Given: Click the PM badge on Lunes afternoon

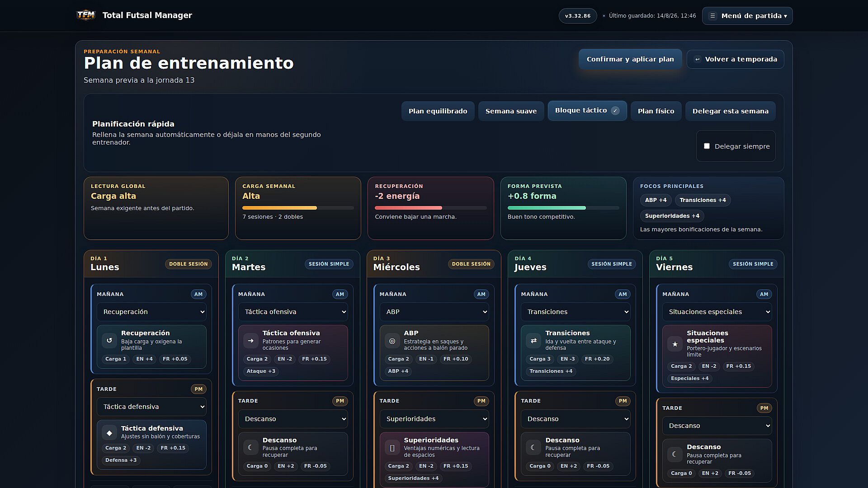Looking at the screenshot, I should pyautogui.click(x=198, y=389).
